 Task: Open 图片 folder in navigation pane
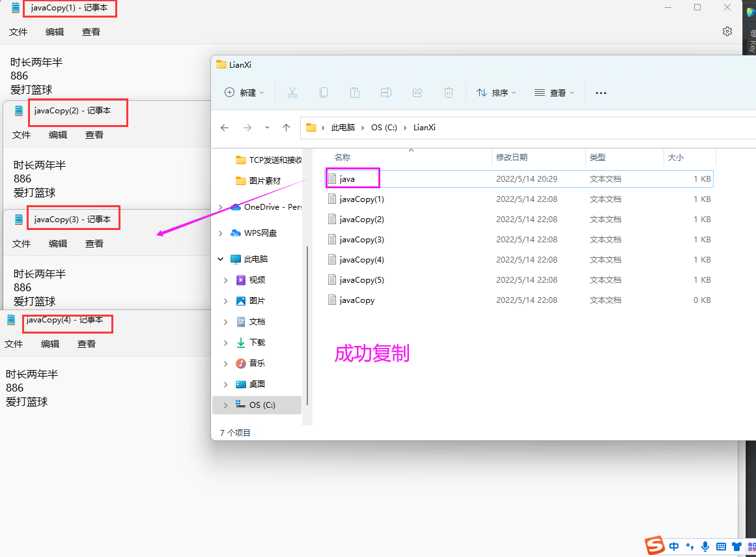(251, 301)
